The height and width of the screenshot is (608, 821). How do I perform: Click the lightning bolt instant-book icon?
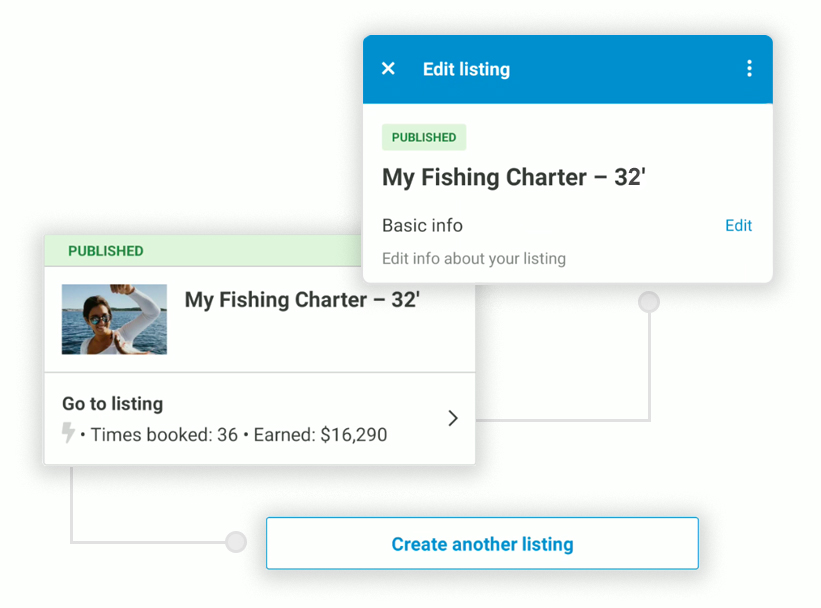[68, 434]
